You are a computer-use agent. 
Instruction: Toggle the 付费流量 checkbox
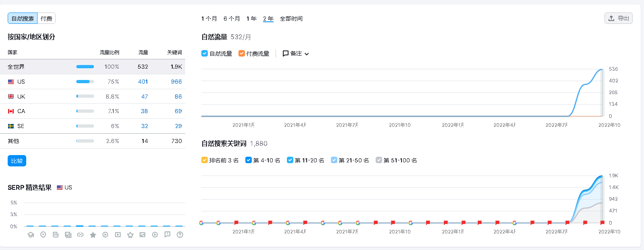point(242,53)
